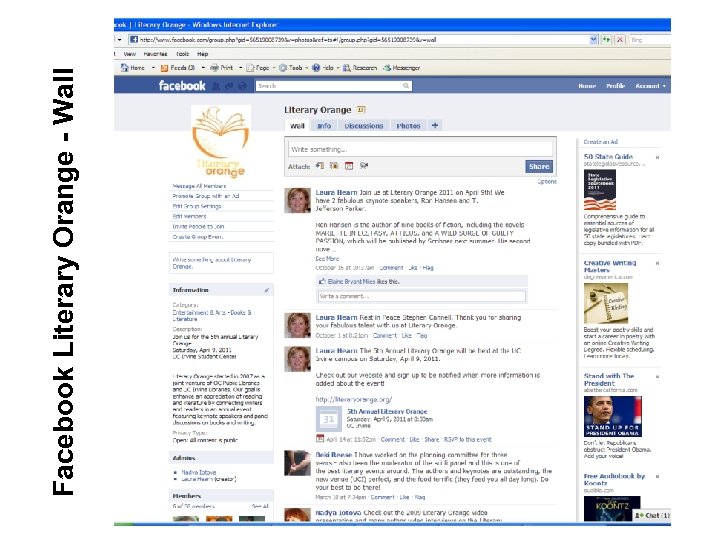
Task: Close the Creative Writing Masters ad
Action: coord(657,264)
